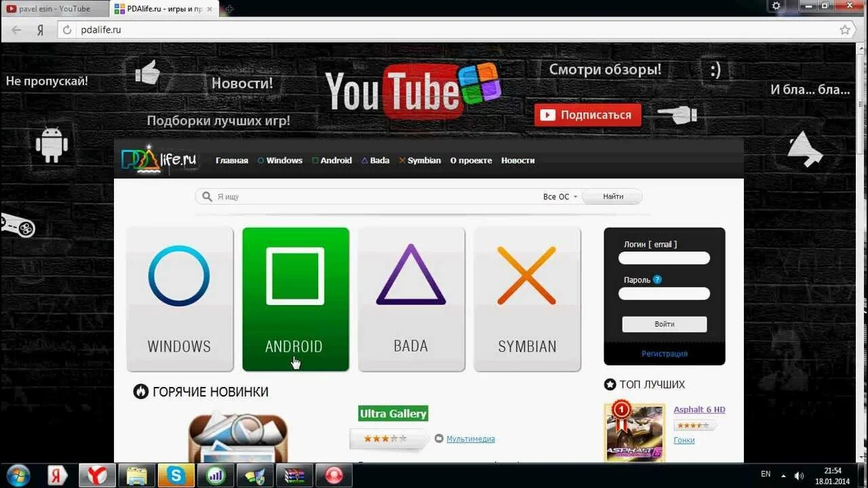Click the Подписаться YouTube subscribe button

point(587,115)
